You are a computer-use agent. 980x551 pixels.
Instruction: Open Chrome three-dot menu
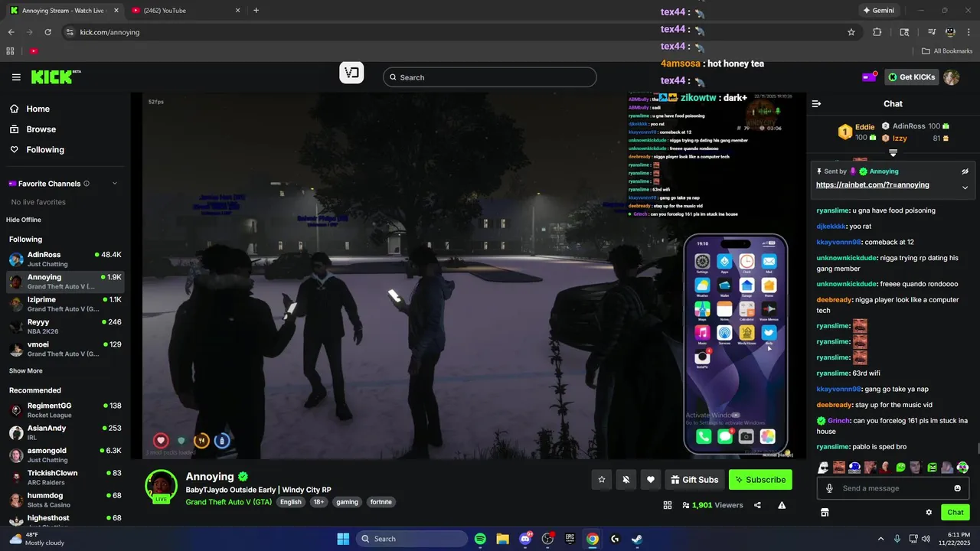tap(968, 32)
